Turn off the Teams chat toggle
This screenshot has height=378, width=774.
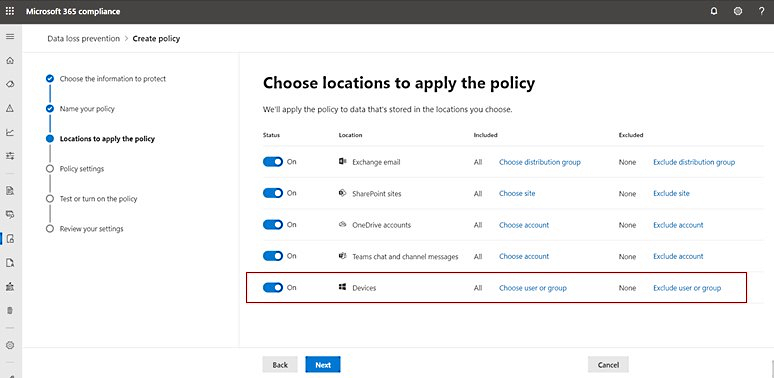click(273, 256)
